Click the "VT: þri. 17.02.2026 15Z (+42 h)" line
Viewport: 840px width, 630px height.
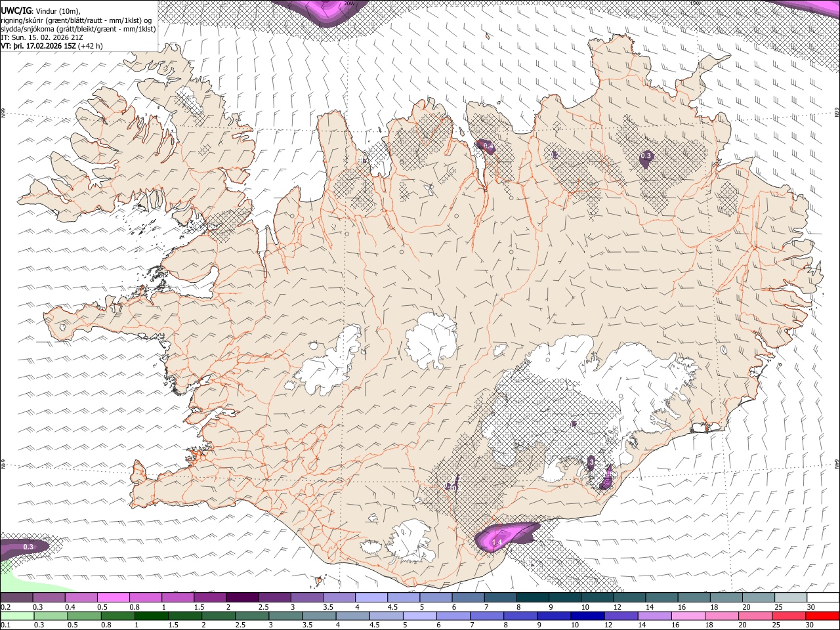[x=52, y=47]
